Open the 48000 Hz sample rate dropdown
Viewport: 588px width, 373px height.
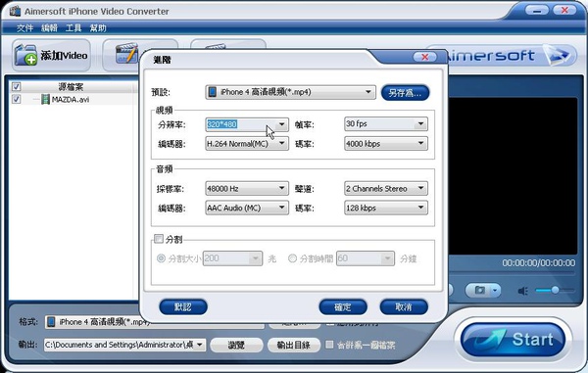[x=247, y=188]
